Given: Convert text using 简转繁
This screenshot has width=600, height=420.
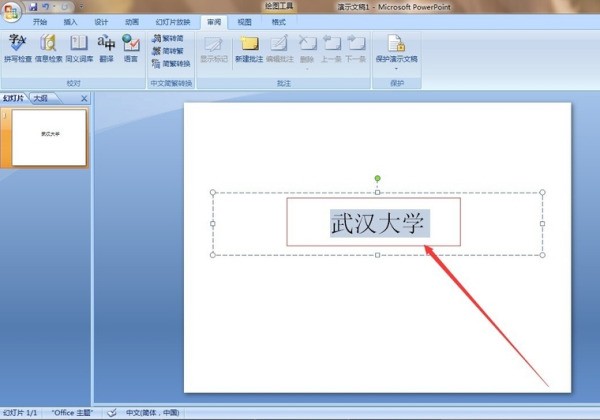Looking at the screenshot, I should [x=167, y=50].
